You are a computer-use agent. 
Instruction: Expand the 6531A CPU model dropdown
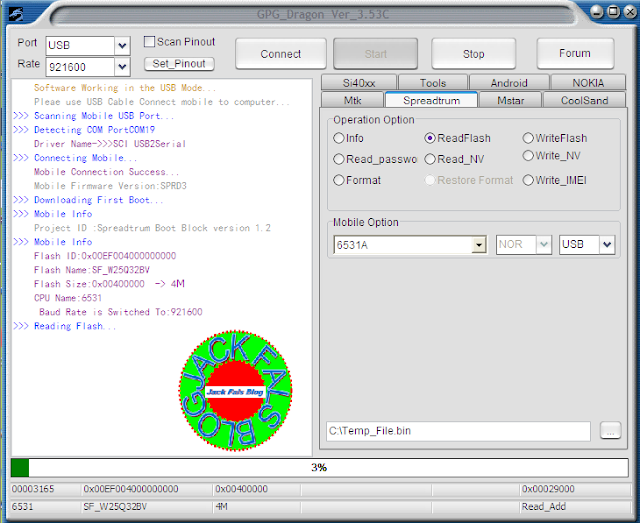pyautogui.click(x=479, y=245)
